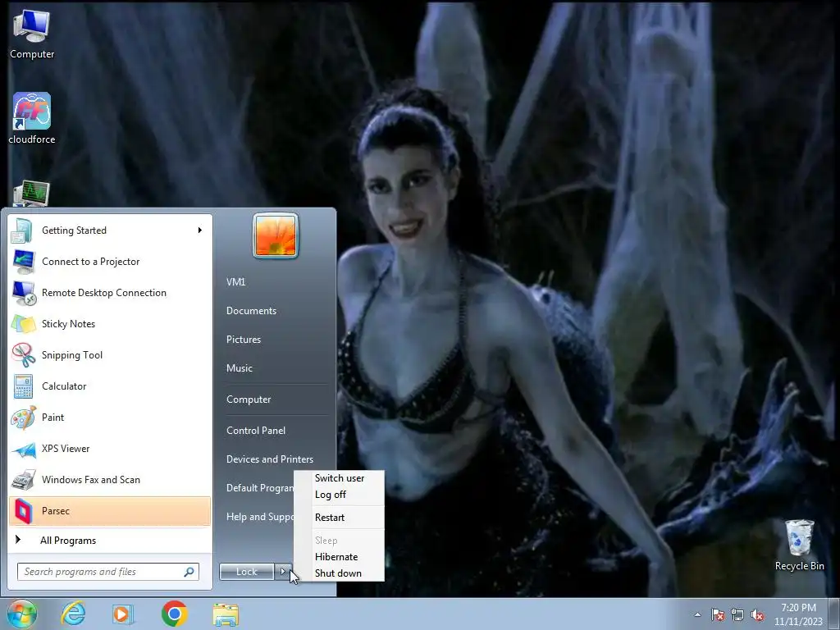Open Windows Media Player from taskbar
Screen dimensions: 840x630
point(123,614)
